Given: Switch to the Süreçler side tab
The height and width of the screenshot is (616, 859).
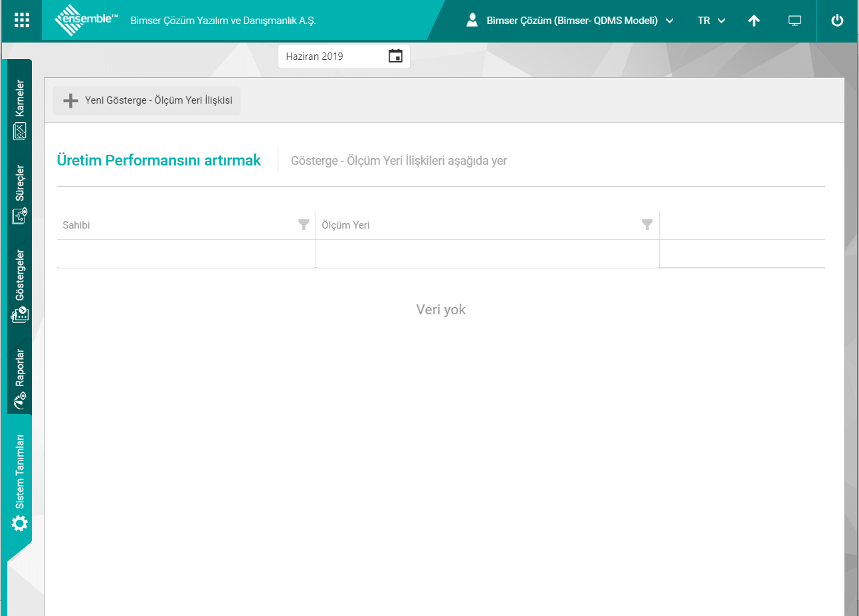Looking at the screenshot, I should point(20,193).
